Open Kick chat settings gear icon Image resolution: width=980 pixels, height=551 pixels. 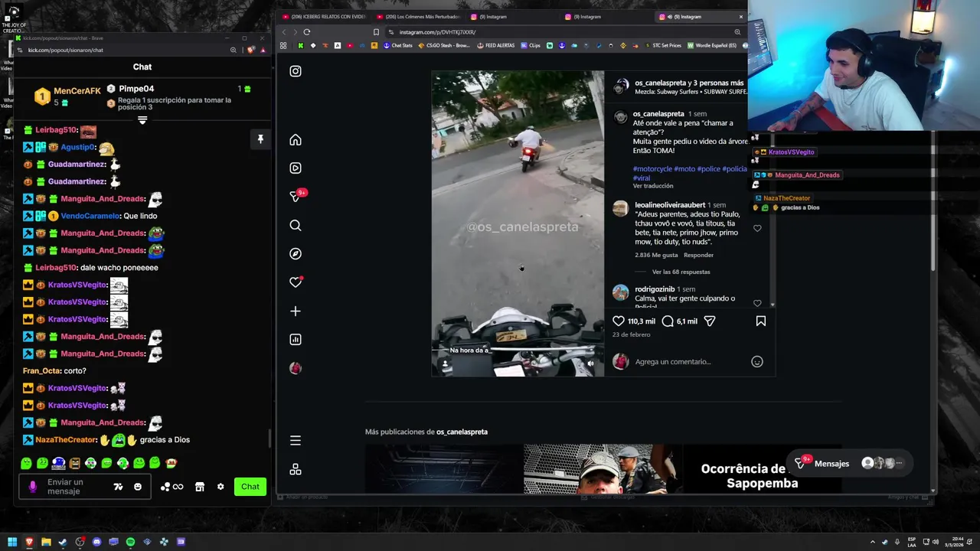point(220,487)
